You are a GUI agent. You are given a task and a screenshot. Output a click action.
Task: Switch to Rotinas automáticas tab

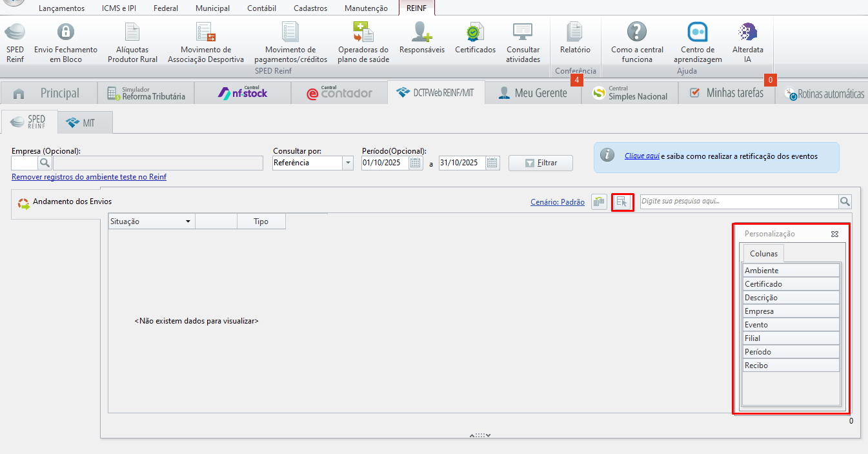pyautogui.click(x=822, y=93)
